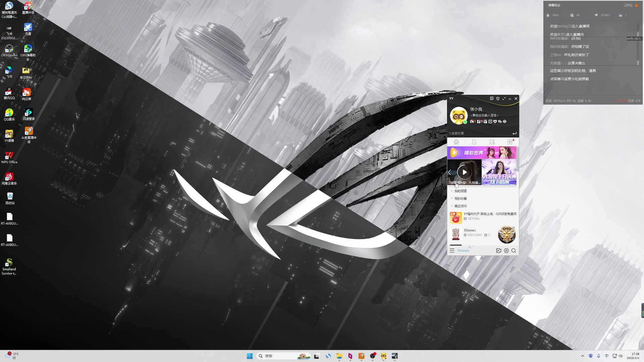
Task: Click the weather widget 12°C on taskbar
Action: click(x=13, y=356)
